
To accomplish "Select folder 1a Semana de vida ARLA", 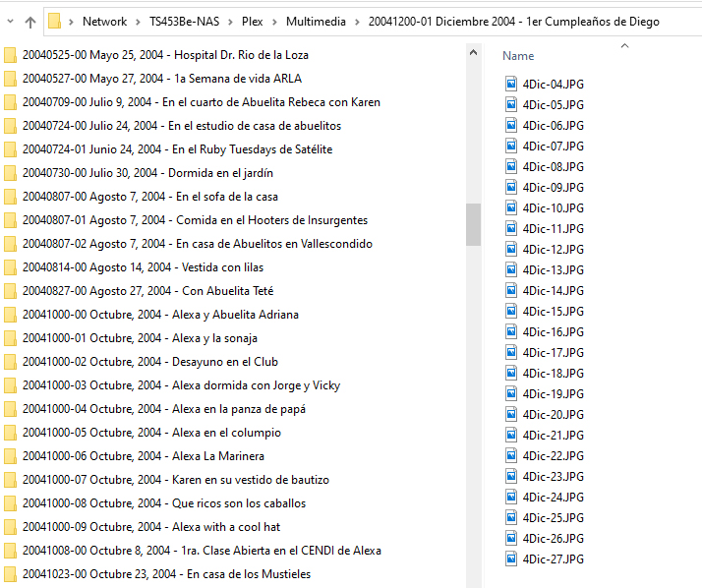I will 162,79.
